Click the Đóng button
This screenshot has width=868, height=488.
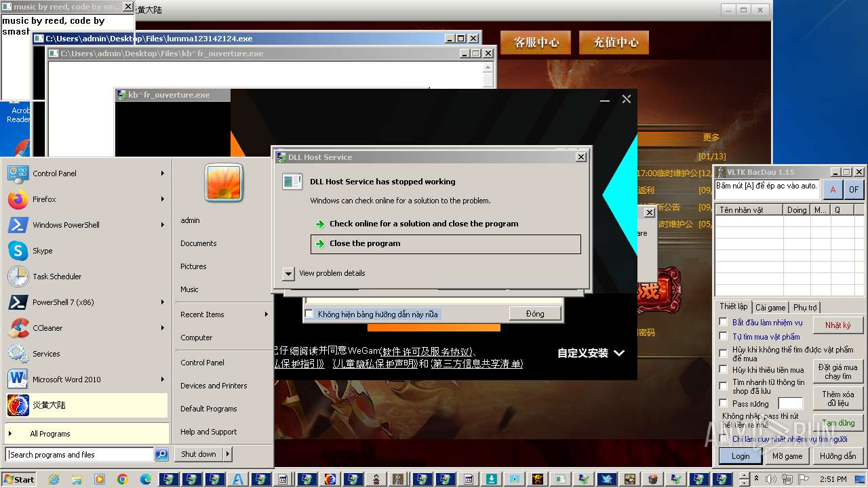[x=535, y=314]
